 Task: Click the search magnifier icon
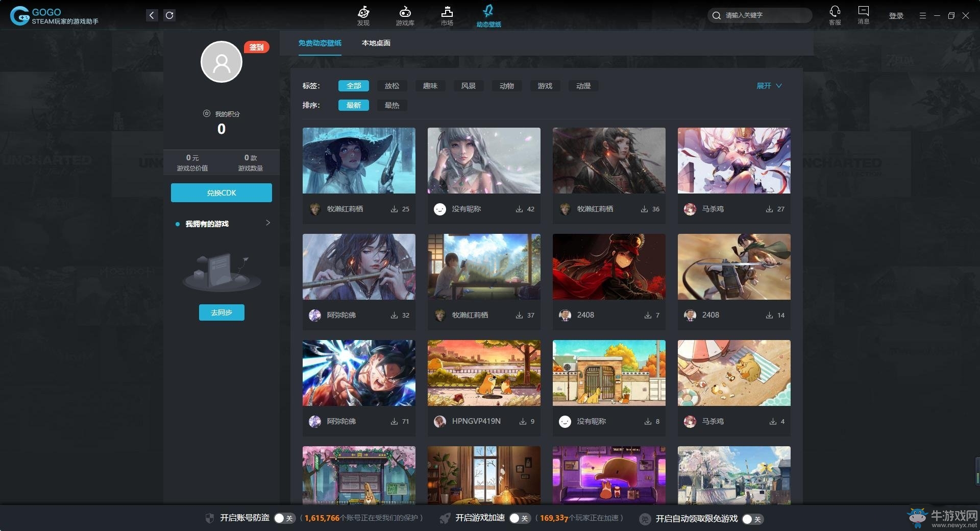point(717,15)
